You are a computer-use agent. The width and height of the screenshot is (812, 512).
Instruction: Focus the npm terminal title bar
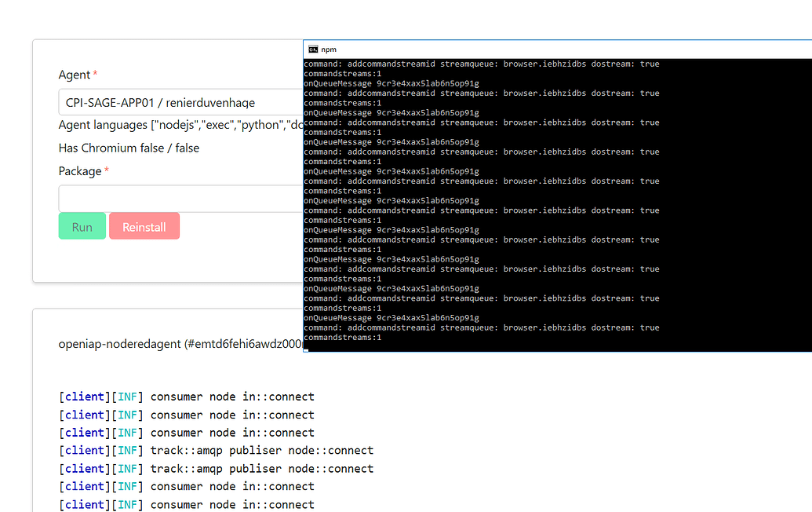click(471, 49)
